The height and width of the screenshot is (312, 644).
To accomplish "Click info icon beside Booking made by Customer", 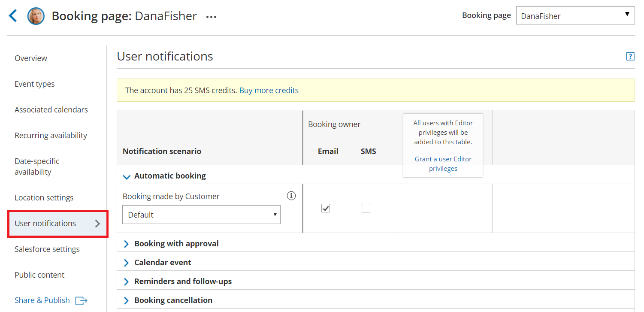I will point(291,196).
